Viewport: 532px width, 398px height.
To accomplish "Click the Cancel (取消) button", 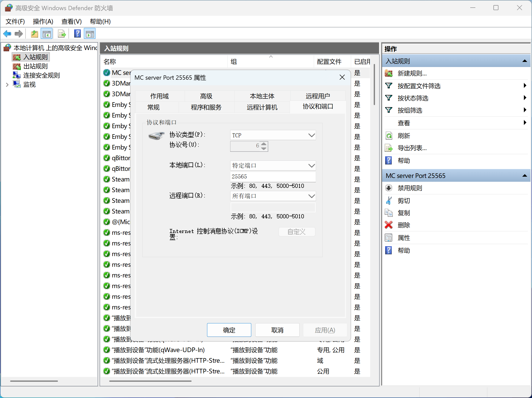I will pyautogui.click(x=277, y=330).
